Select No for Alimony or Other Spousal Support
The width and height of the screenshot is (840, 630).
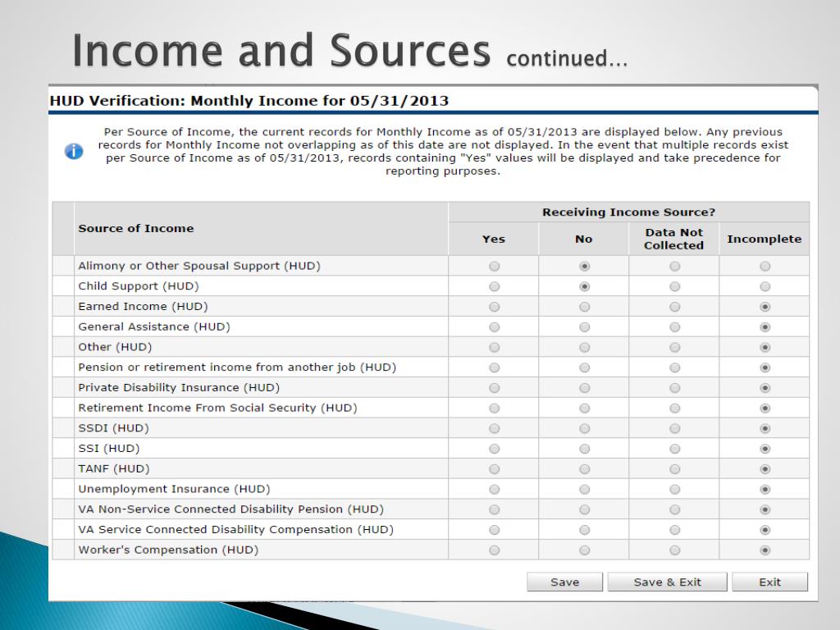point(584,267)
